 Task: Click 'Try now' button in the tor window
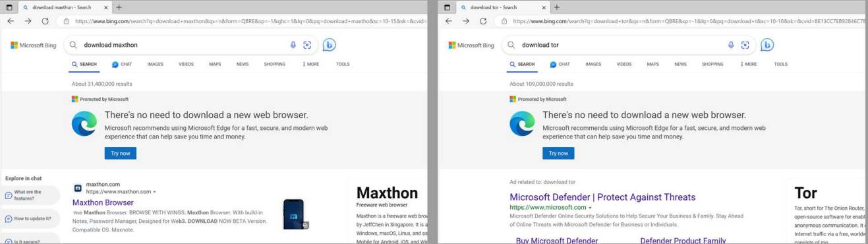click(558, 153)
